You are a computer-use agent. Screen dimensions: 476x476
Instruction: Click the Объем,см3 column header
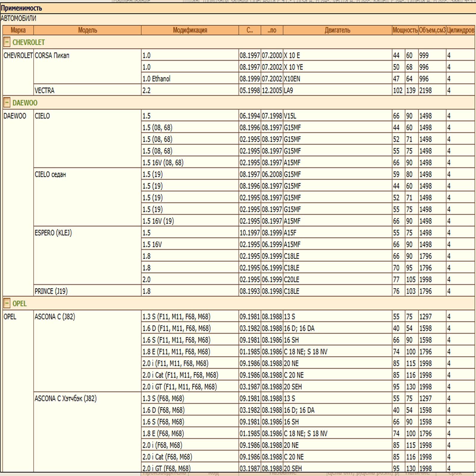pyautogui.click(x=432, y=30)
